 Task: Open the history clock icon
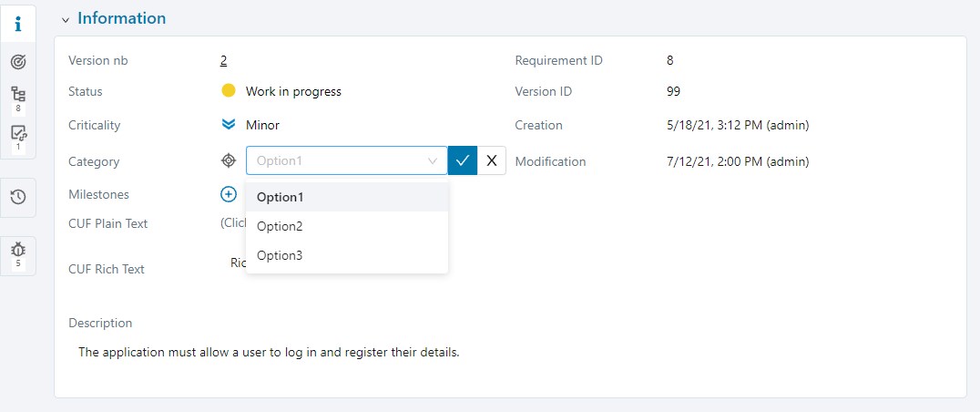coord(18,197)
